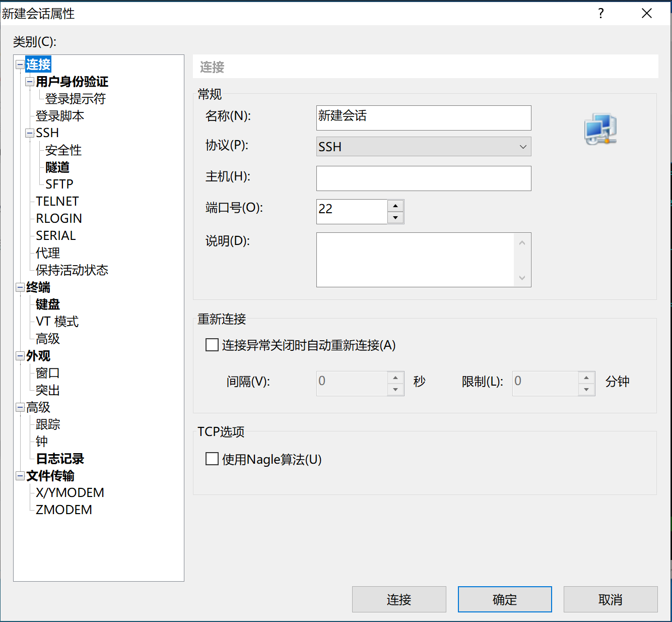Screen dimensions: 672x622
Task: Open 窗口 settings in the tree
Action: click(x=48, y=373)
